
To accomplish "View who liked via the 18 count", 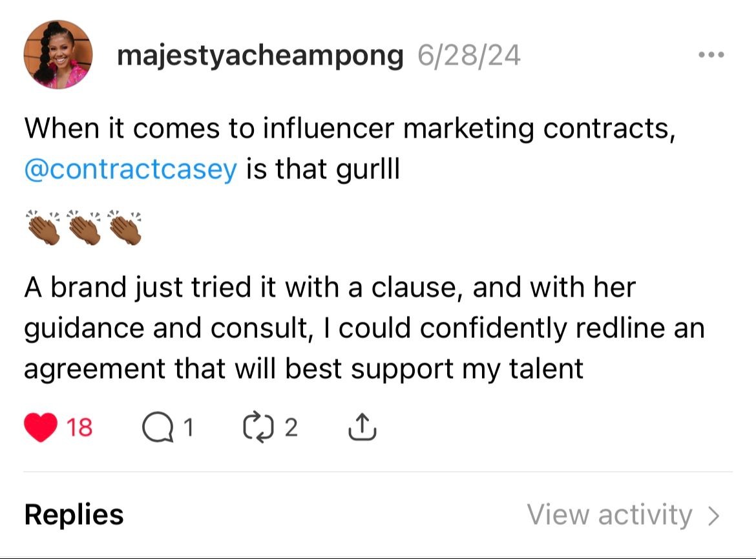I will [80, 428].
